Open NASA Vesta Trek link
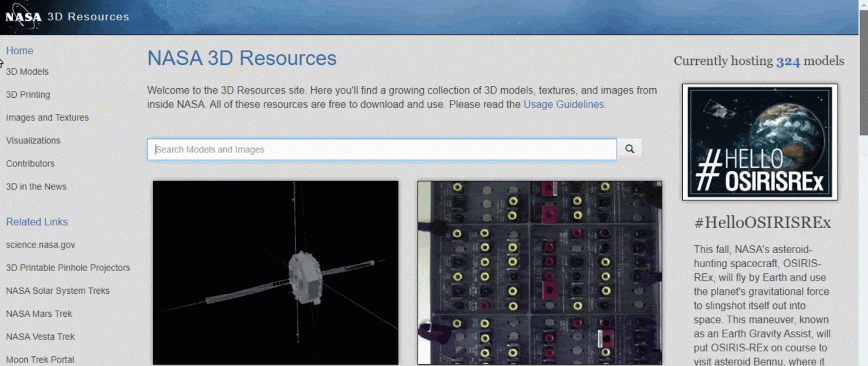The image size is (868, 366). click(40, 337)
